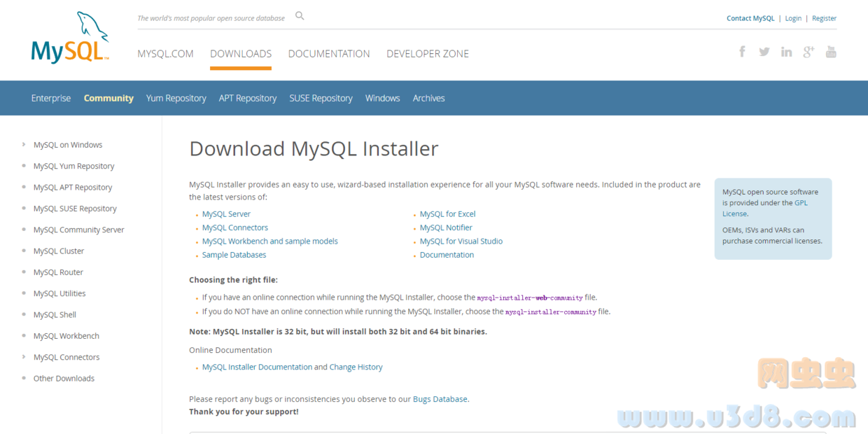Visit MySQL's Facebook page icon
Screen dimensions: 868x434
(742, 52)
